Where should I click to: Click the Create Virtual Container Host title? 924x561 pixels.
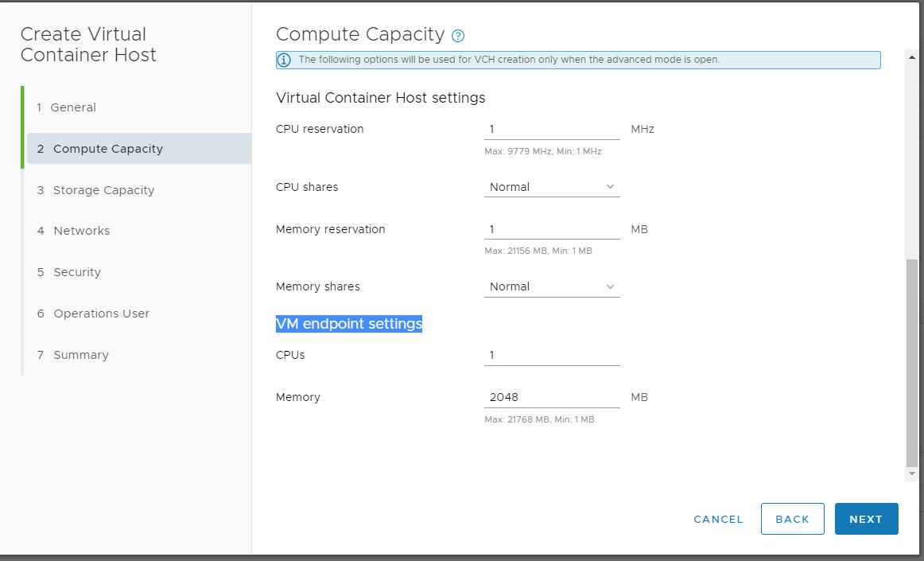pos(88,45)
